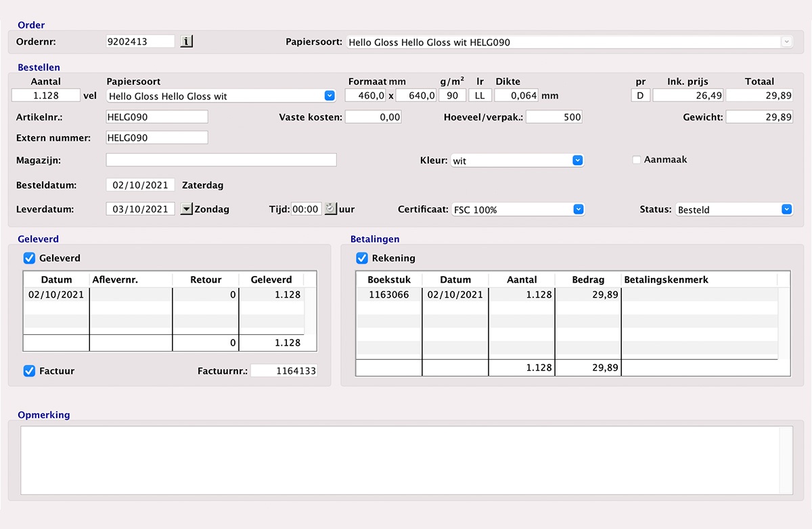The image size is (812, 529).
Task: Open the Kleur dropdown
Action: tap(518, 161)
